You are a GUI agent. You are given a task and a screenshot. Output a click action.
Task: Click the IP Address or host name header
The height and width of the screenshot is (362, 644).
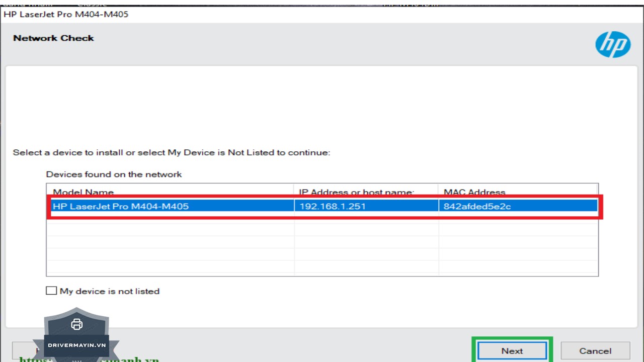click(356, 192)
